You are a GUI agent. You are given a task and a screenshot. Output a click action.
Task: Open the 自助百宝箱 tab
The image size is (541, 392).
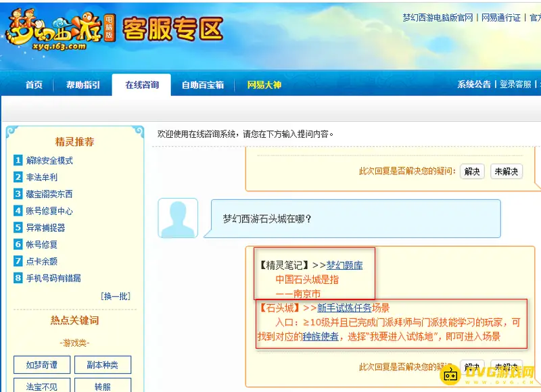(202, 84)
